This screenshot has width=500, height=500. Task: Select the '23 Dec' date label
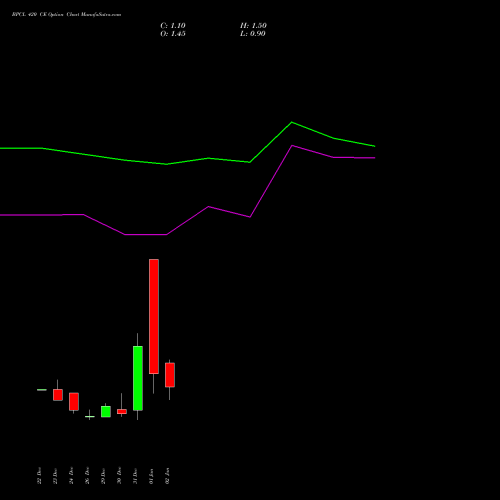[55, 476]
